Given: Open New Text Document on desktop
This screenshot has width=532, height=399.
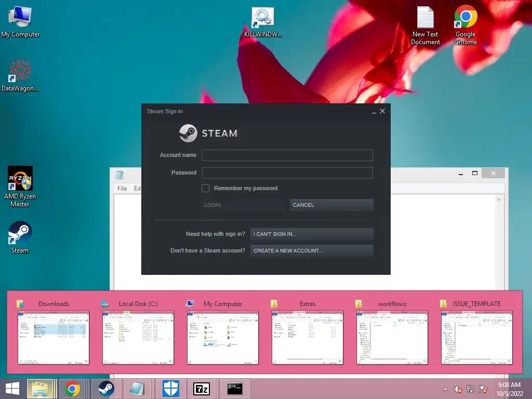Looking at the screenshot, I should point(425,26).
